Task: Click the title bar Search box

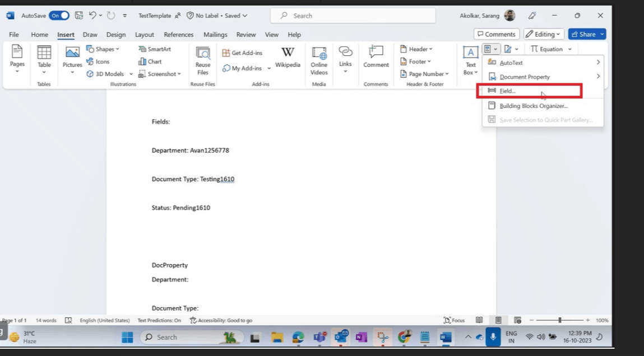Action: 353,16
